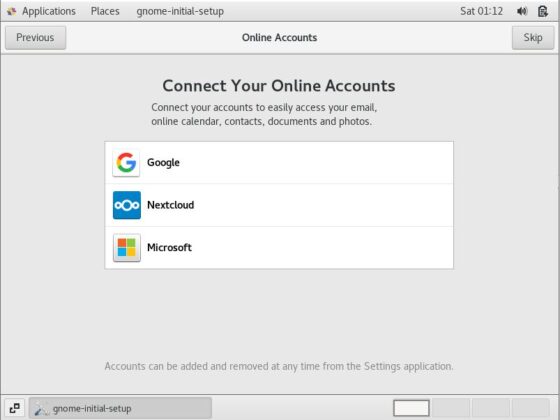
Task: Switch to the fourth workspace in the switcher
Action: coord(531,408)
